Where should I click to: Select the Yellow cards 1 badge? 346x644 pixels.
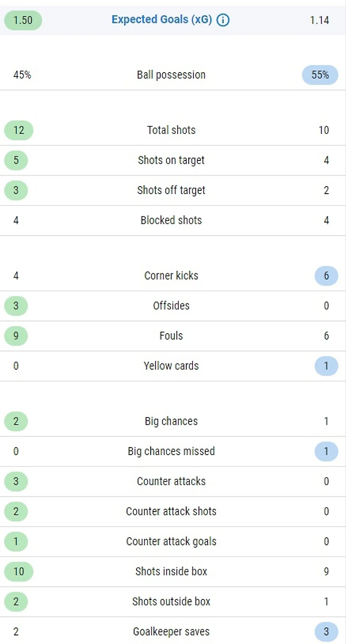(x=326, y=366)
